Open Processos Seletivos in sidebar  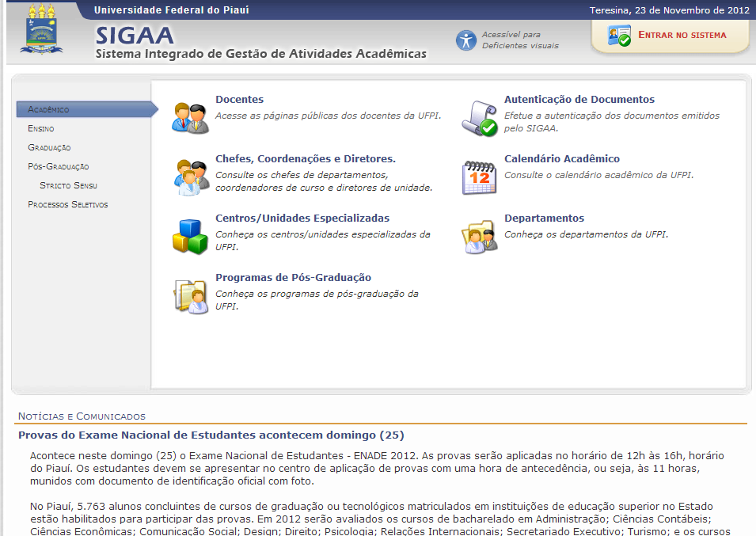coord(68,204)
